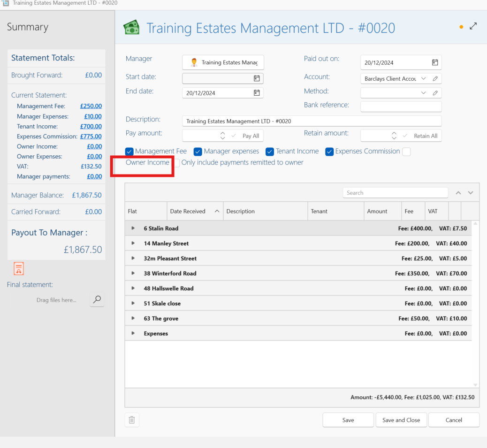This screenshot has height=448, width=487.
Task: Uncheck the Management Fee checkbox
Action: tap(129, 152)
